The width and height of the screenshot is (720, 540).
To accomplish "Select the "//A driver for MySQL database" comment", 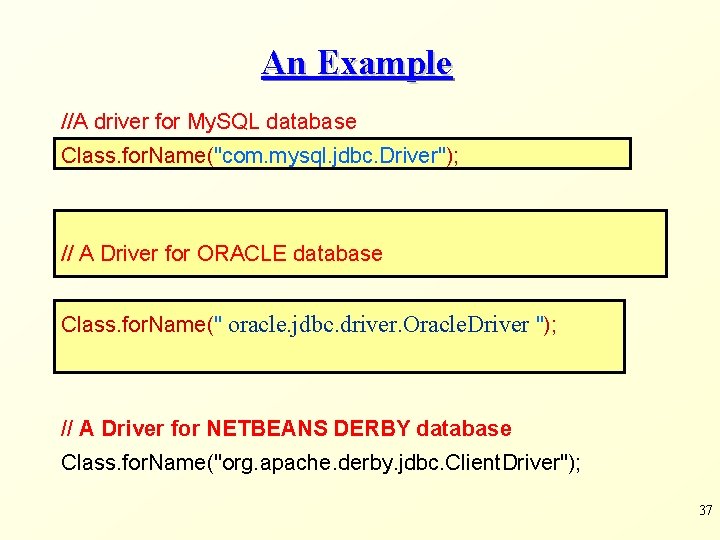I will coord(209,122).
